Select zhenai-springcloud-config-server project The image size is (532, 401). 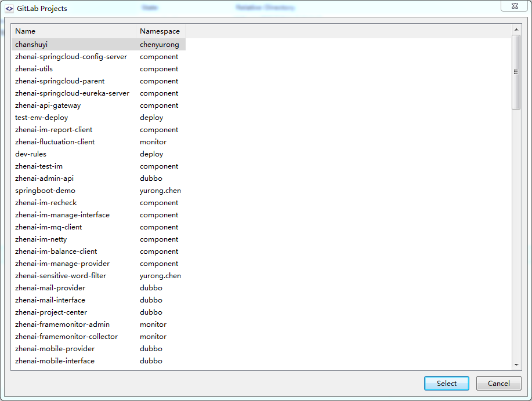point(71,57)
